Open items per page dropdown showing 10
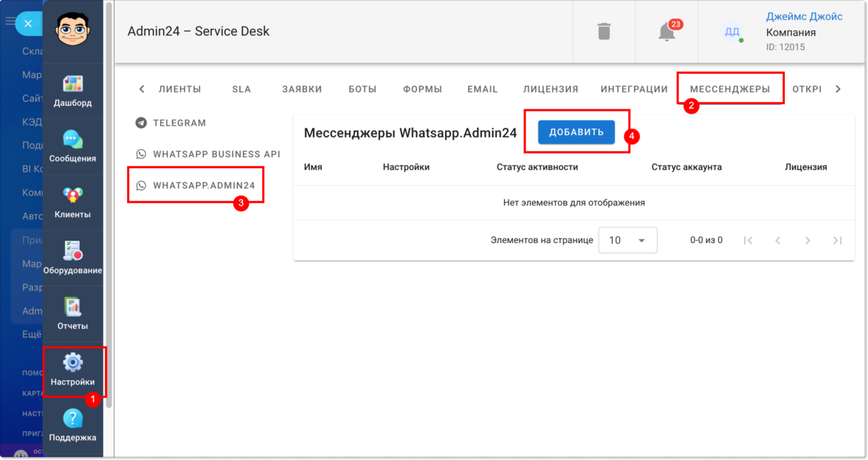The height and width of the screenshot is (460, 868). coord(627,240)
